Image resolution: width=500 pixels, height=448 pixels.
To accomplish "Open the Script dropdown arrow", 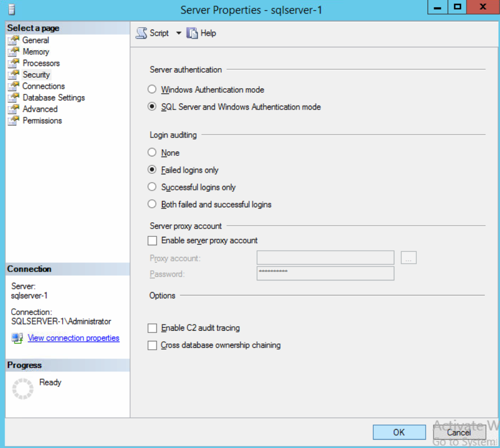I will click(179, 33).
